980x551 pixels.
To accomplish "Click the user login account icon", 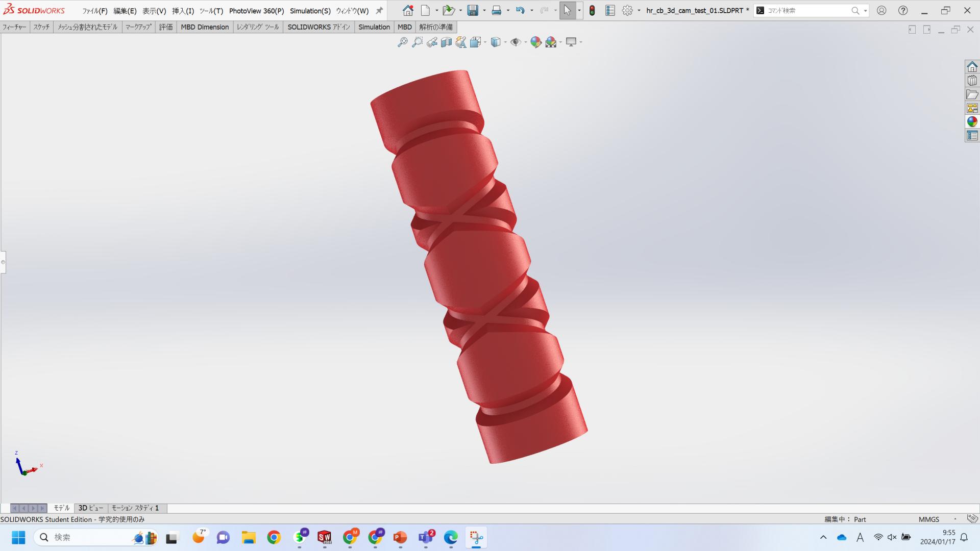I will click(881, 10).
